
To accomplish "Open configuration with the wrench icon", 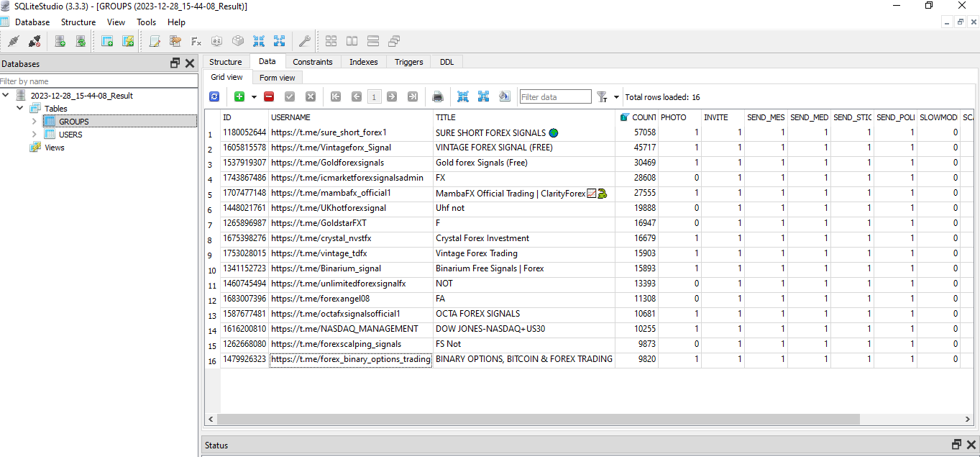I will (x=304, y=41).
